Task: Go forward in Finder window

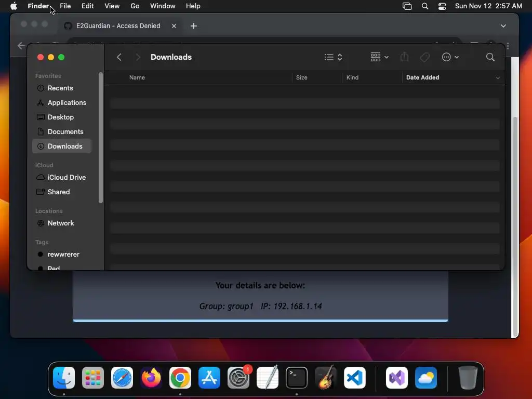Action: tap(138, 57)
